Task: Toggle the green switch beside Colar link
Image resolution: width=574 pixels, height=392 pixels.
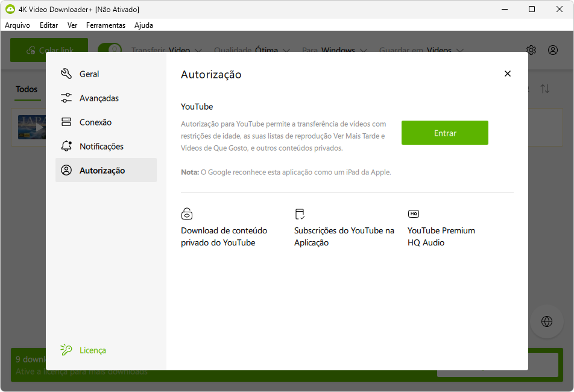Action: [110, 48]
